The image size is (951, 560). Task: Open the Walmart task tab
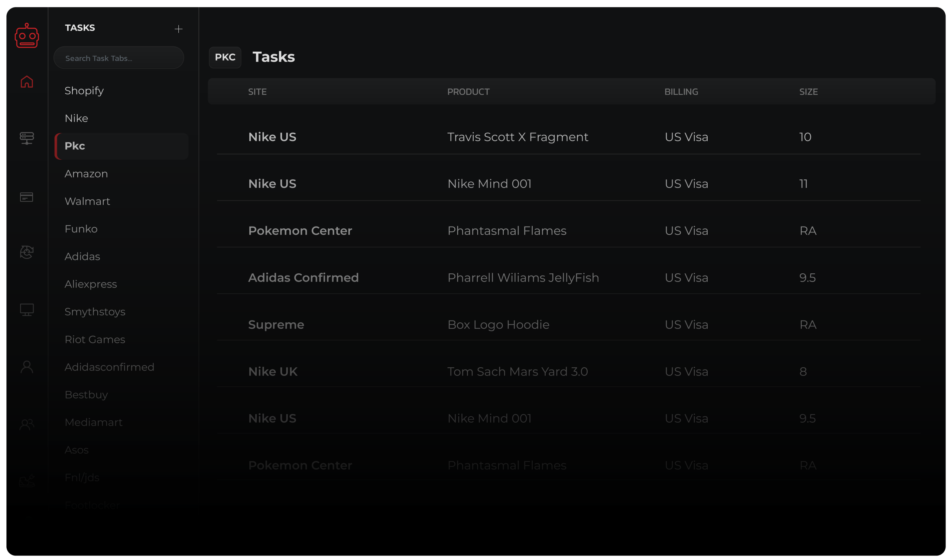(x=87, y=201)
